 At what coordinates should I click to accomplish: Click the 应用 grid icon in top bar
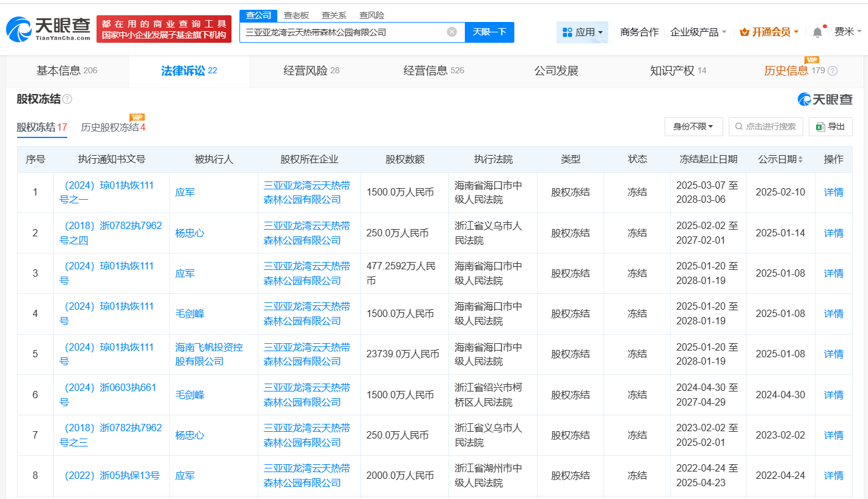566,31
